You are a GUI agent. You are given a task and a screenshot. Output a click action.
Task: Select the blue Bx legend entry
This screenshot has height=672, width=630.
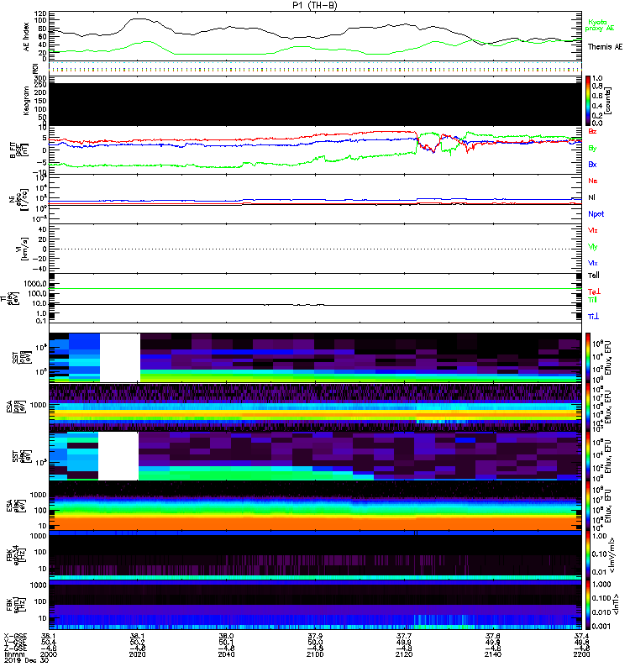click(x=592, y=164)
